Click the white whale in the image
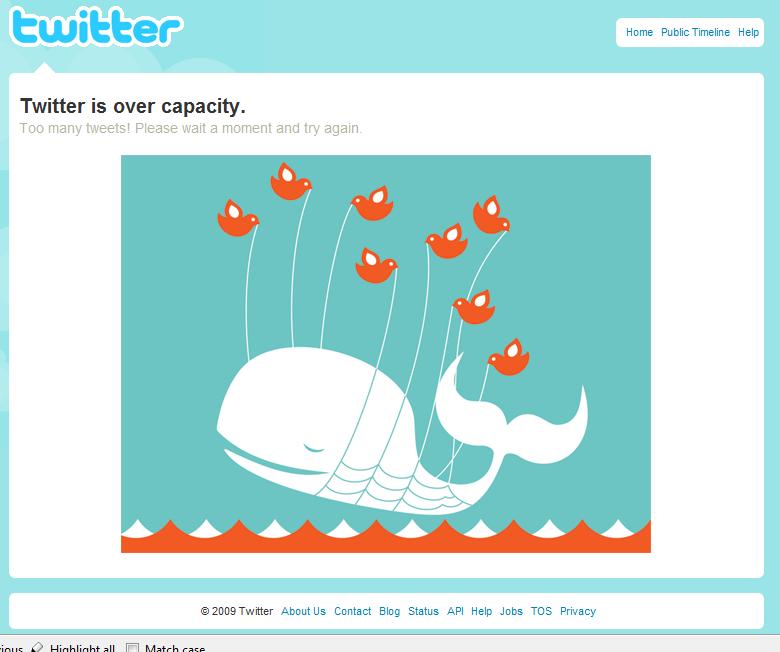The width and height of the screenshot is (780, 652). coord(400,430)
